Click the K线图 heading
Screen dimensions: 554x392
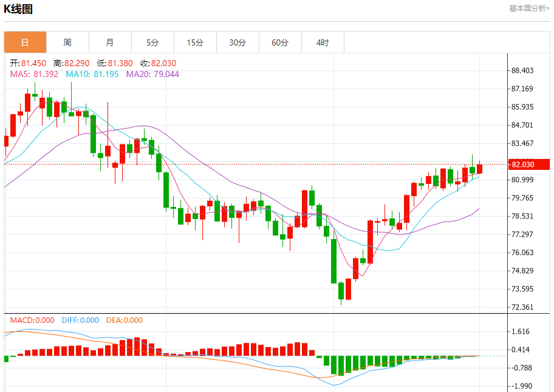point(18,9)
